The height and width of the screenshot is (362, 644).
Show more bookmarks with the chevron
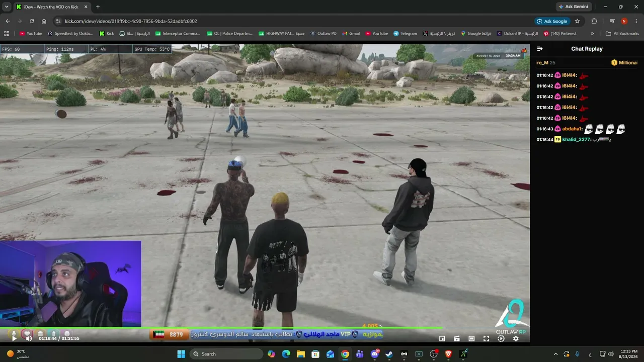[x=592, y=34]
